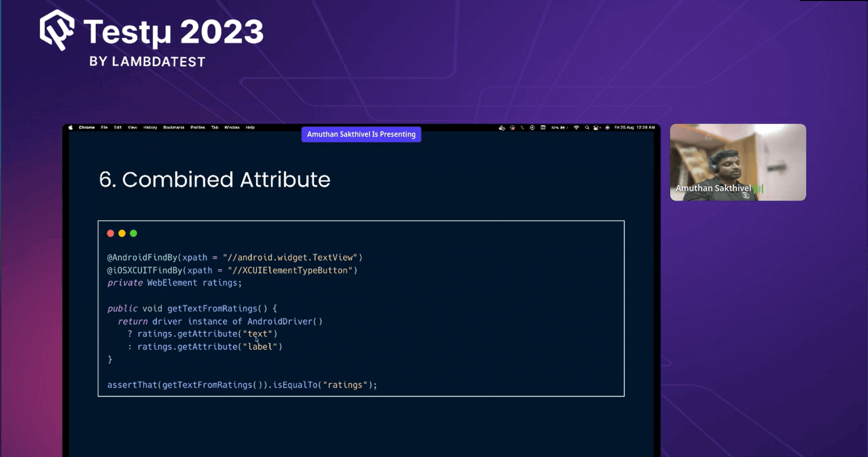Click the green dot in code window
The width and height of the screenshot is (868, 457).
[x=133, y=233]
